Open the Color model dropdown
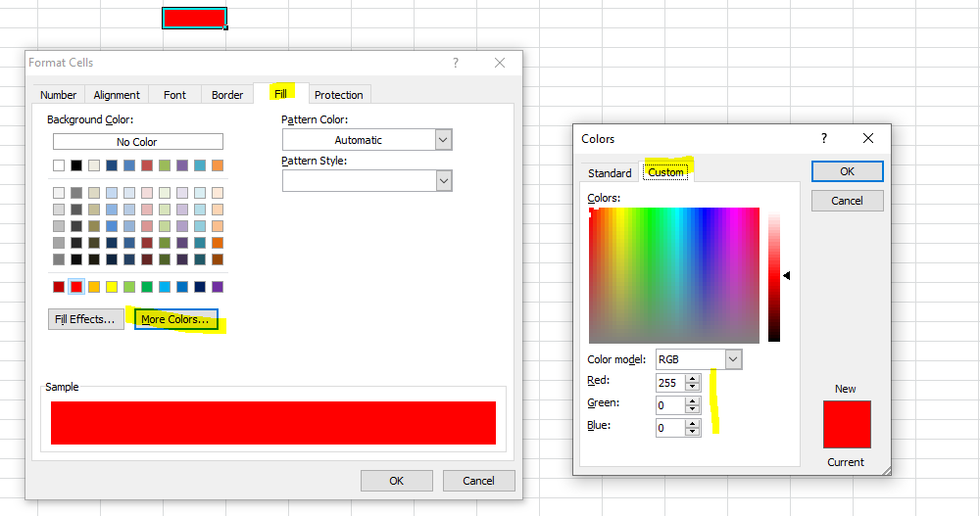Image resolution: width=980 pixels, height=516 pixels. [x=733, y=359]
